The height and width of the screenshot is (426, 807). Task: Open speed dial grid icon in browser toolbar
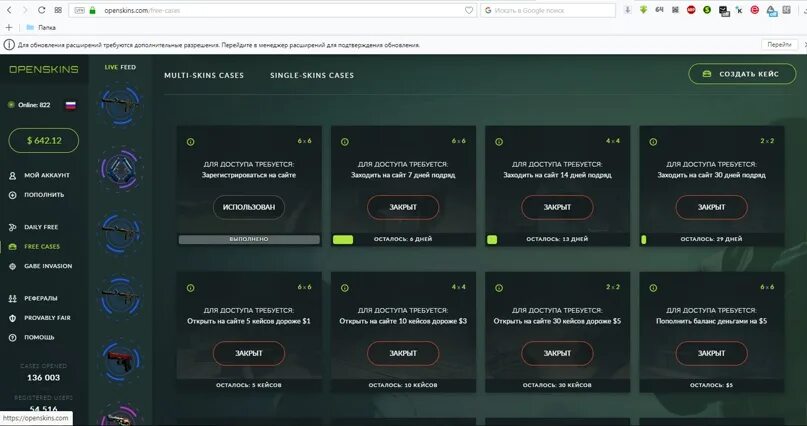pos(58,10)
